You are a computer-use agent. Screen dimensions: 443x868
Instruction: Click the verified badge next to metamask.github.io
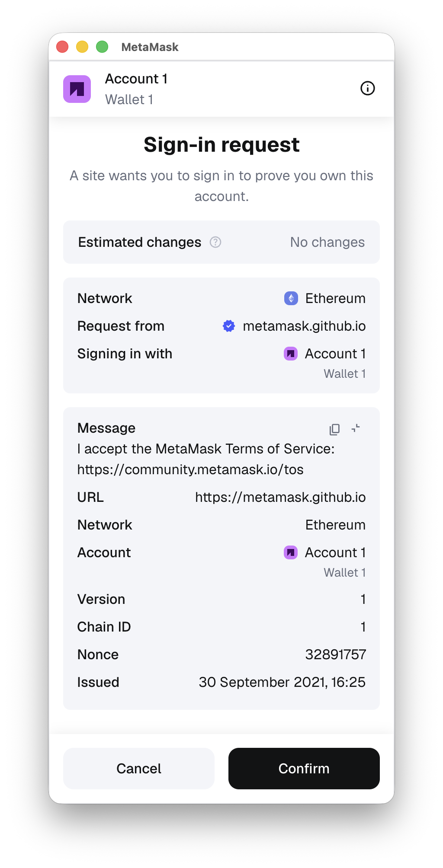coord(229,326)
